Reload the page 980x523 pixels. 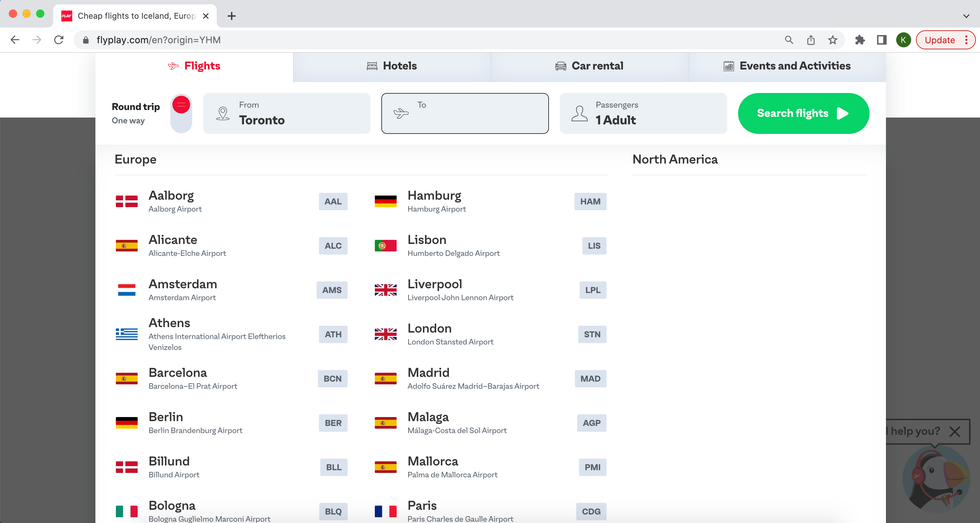[x=59, y=40]
